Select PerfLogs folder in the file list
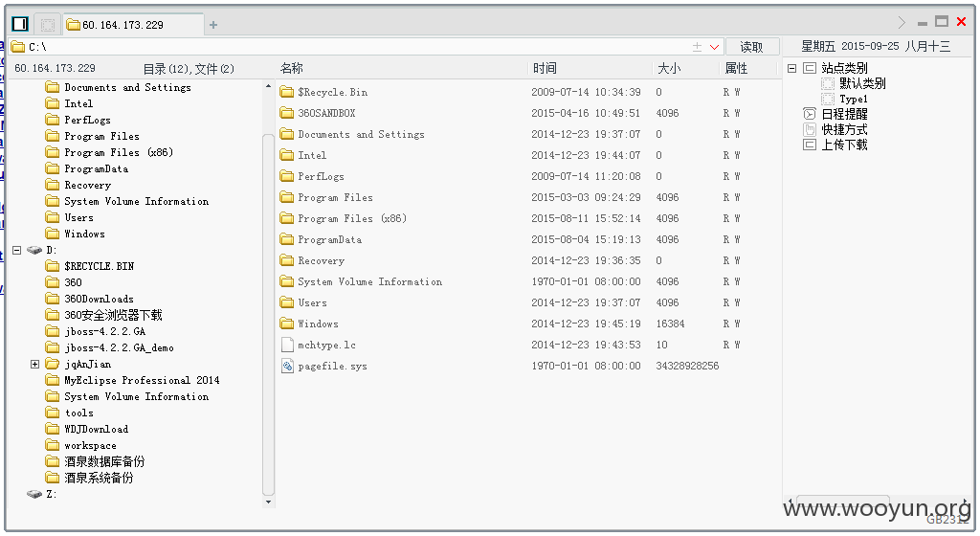 click(x=321, y=177)
